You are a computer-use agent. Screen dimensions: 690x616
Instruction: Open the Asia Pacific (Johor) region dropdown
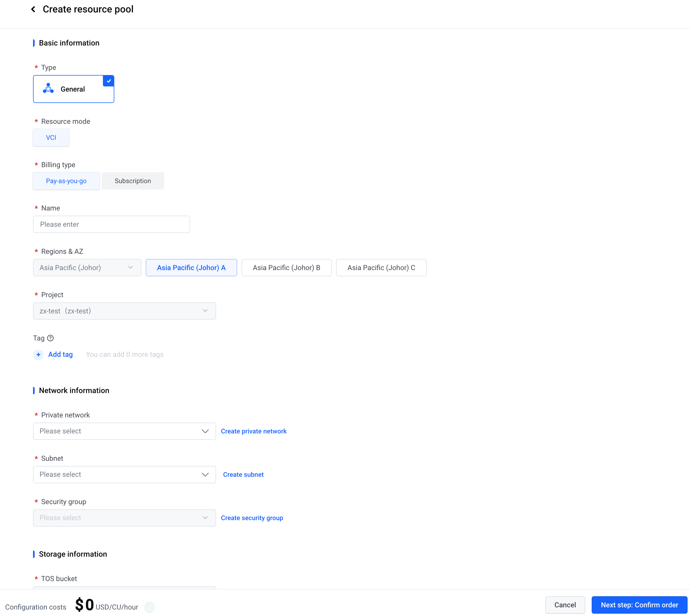87,268
